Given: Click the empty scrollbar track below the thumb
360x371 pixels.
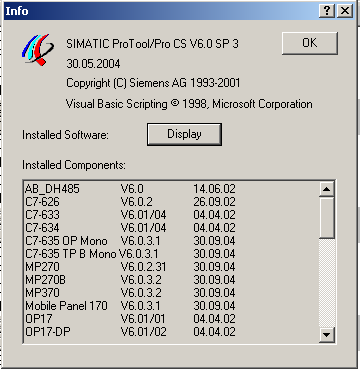Looking at the screenshot, I should [327, 283].
